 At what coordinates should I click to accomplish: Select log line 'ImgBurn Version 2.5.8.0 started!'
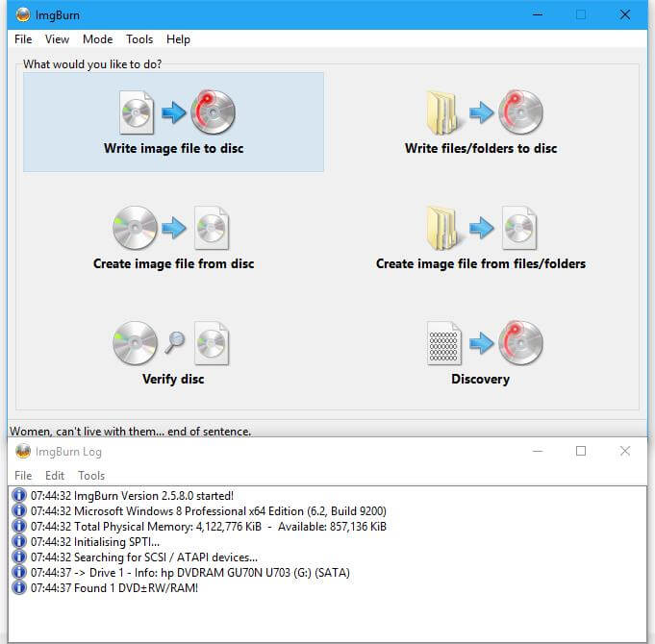coord(132,495)
